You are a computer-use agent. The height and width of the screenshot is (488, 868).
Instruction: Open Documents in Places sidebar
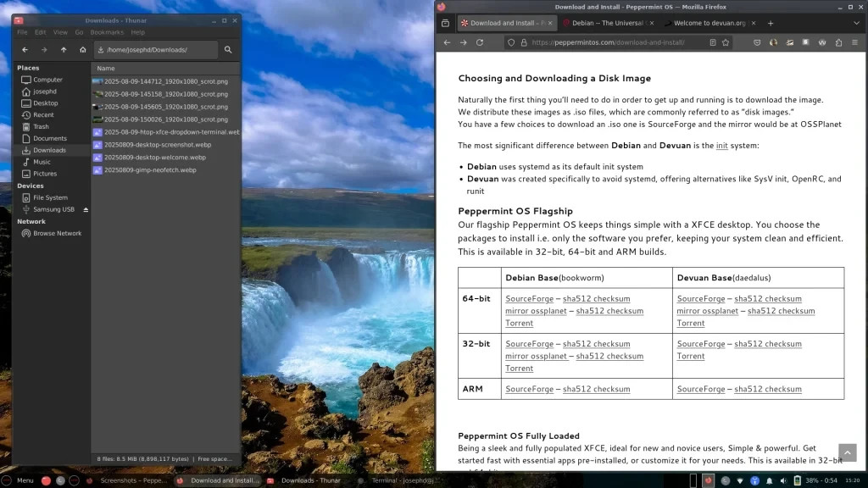[50, 138]
